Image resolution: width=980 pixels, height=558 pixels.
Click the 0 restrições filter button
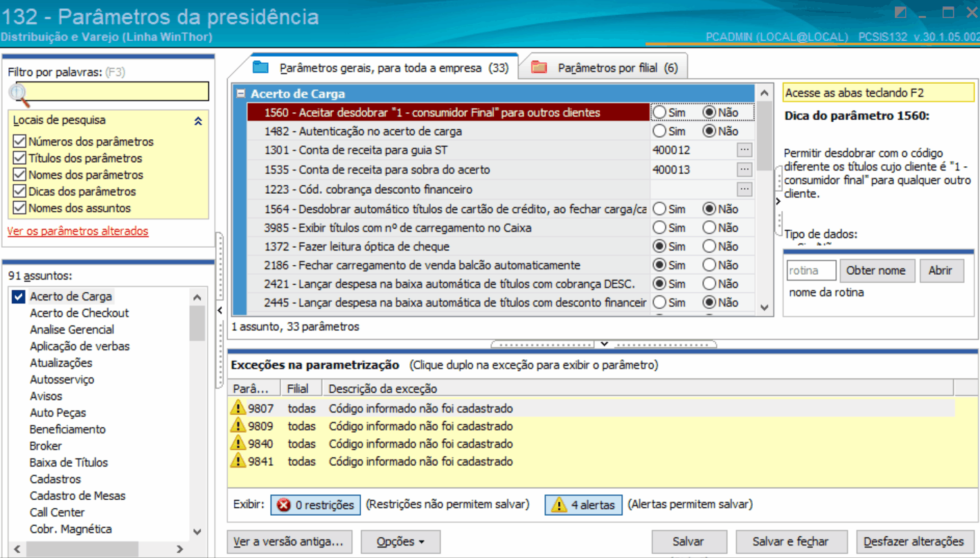tap(316, 505)
